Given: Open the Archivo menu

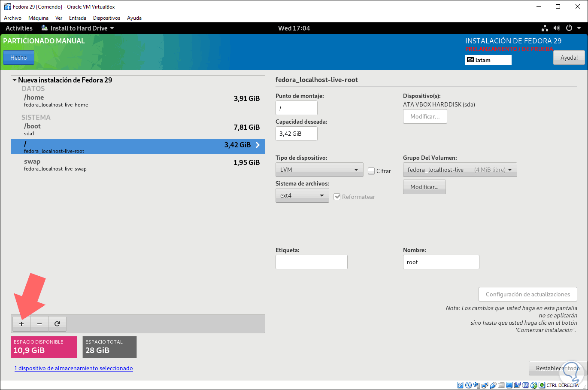Looking at the screenshot, I should coord(12,18).
